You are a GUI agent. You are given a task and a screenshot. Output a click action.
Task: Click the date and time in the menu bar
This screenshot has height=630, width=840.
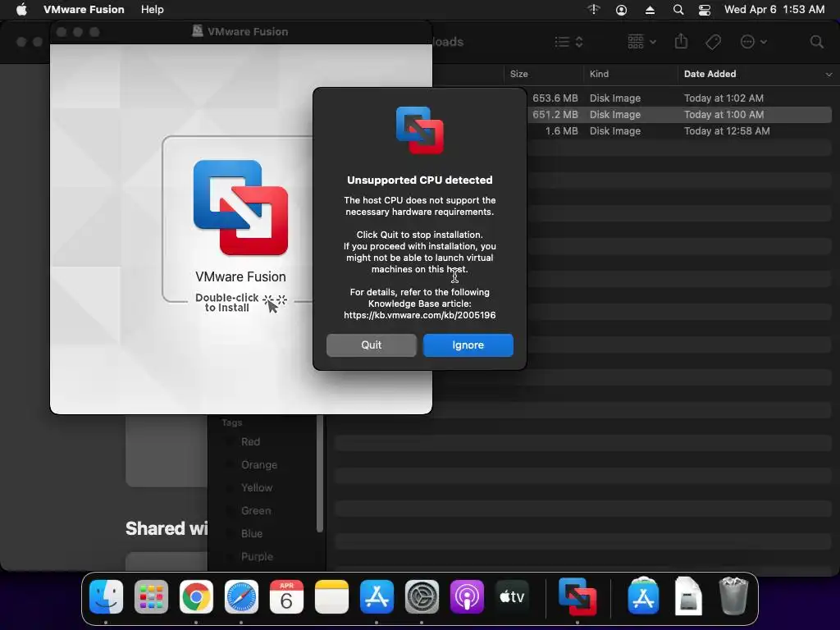[x=774, y=9]
